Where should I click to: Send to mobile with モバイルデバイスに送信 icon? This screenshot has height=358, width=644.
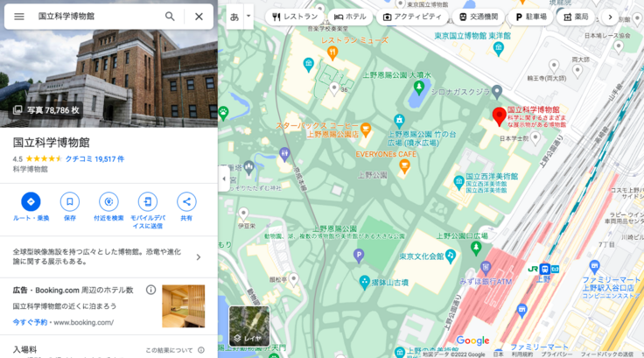pos(148,202)
